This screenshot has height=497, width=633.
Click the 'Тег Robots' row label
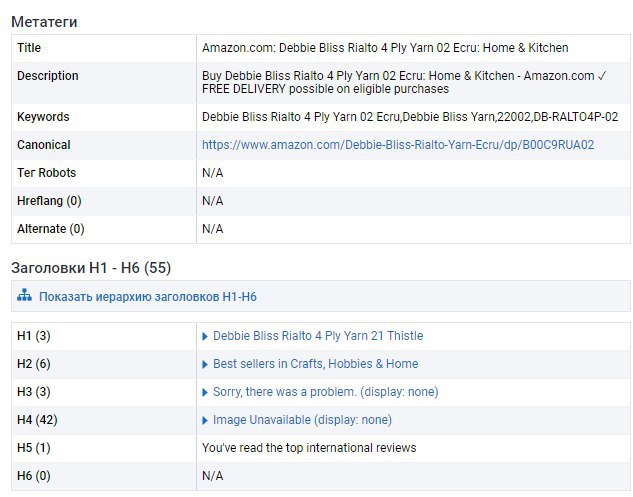pos(46,173)
